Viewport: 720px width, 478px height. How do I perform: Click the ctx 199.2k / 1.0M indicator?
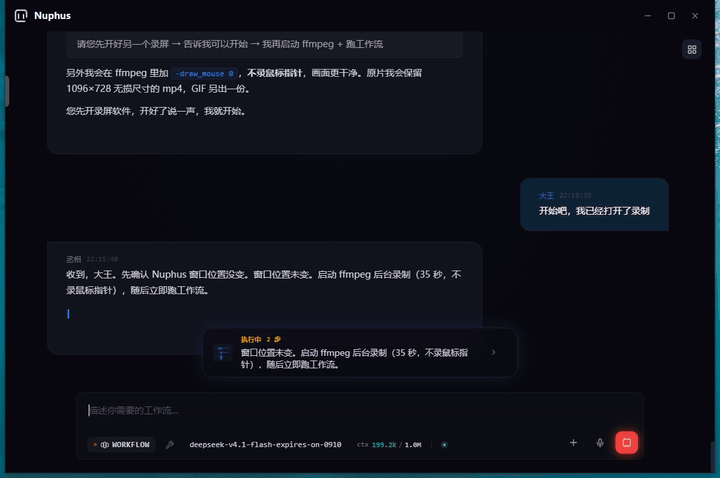[389, 444]
